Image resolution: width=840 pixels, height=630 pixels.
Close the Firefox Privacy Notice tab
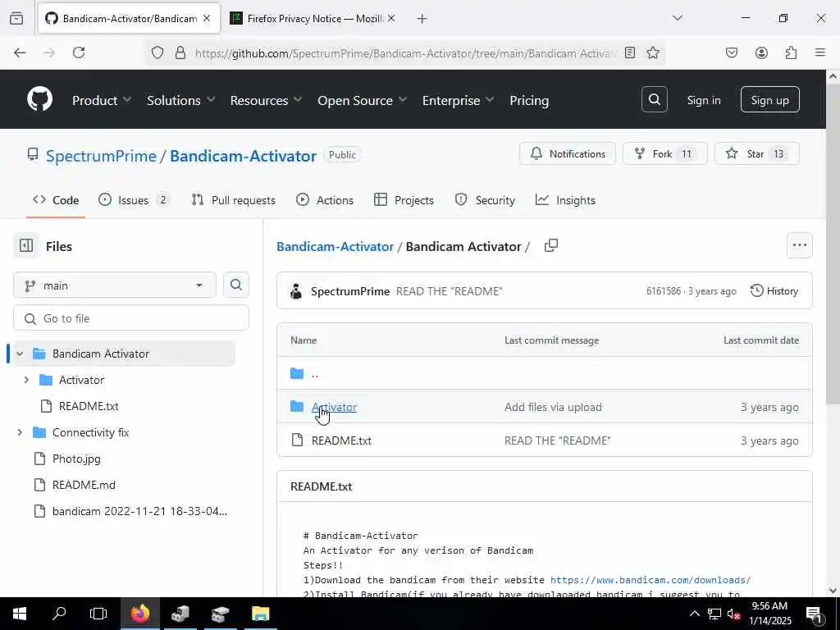(391, 18)
